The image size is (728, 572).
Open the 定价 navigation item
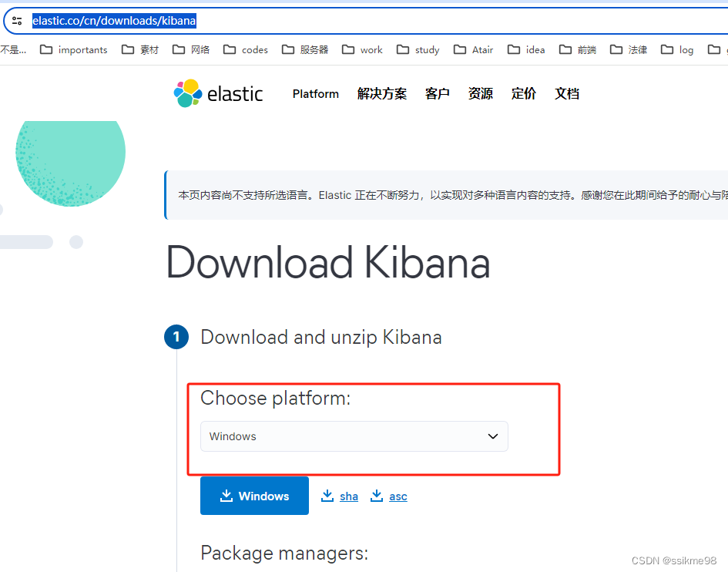(523, 94)
